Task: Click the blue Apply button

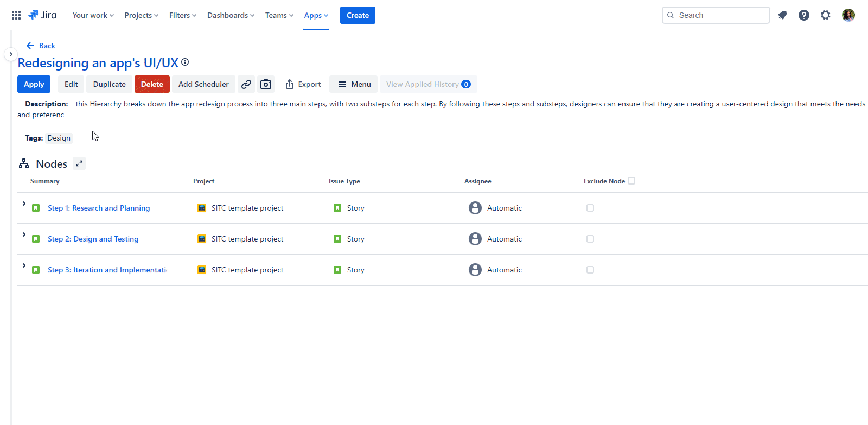Action: click(34, 84)
